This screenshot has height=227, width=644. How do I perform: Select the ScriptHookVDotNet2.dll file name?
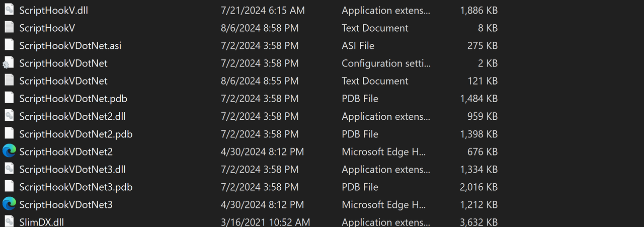[72, 116]
